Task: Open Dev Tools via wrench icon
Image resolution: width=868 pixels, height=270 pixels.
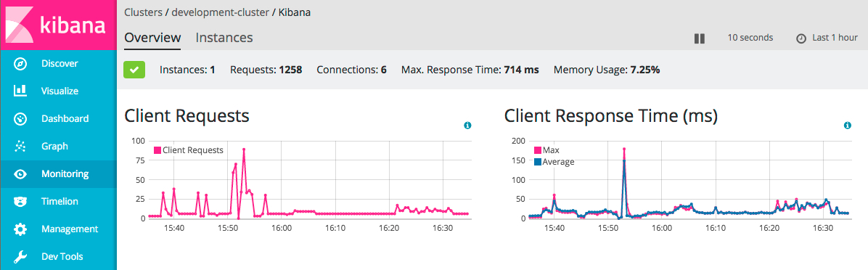Action: [x=20, y=257]
